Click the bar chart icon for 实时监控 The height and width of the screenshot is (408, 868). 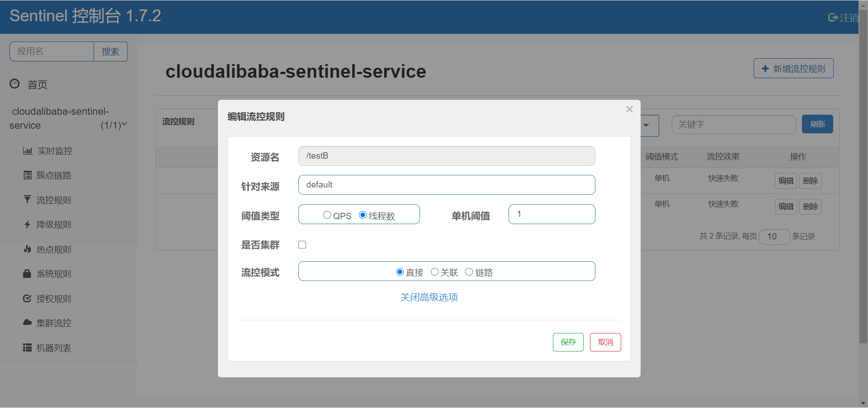tap(28, 151)
